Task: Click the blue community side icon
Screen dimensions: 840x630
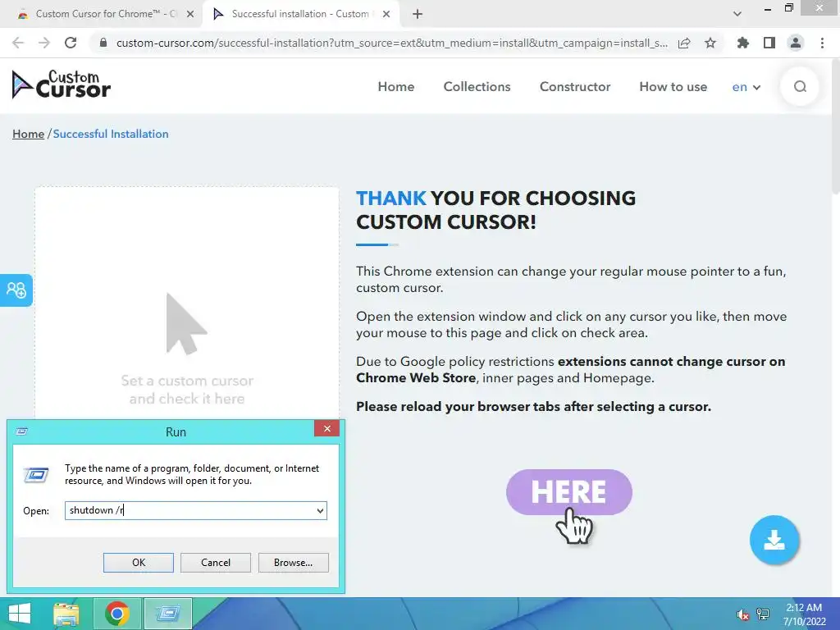Action: (16, 290)
